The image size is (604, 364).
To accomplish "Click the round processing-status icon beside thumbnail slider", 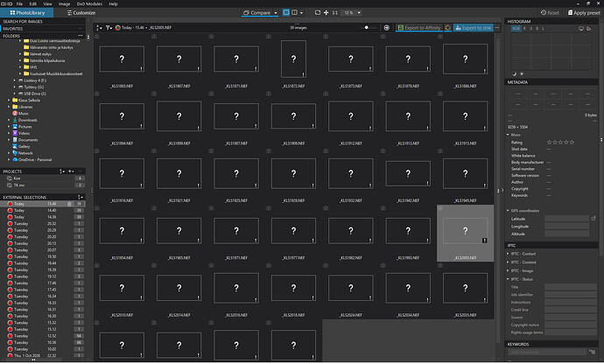I will 386,28.
